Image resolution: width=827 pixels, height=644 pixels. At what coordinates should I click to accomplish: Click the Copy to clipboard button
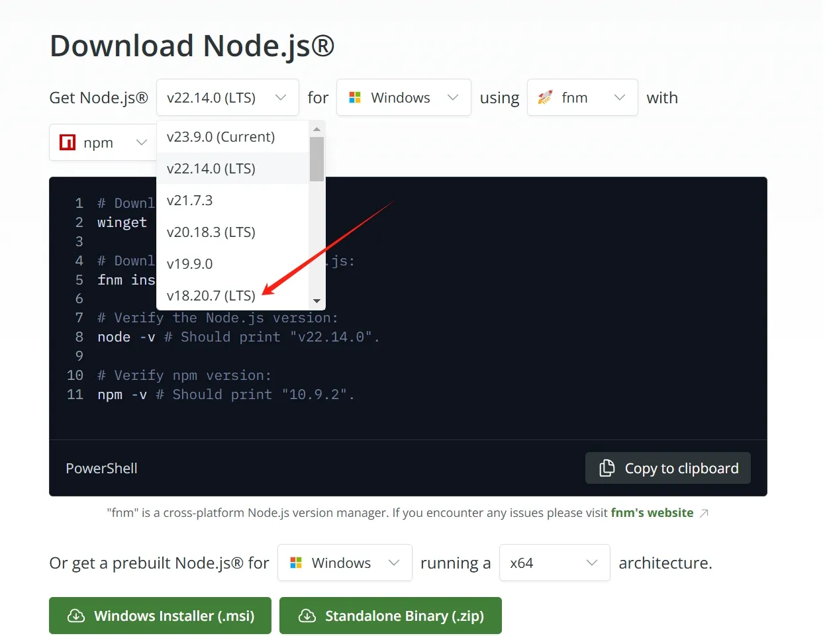668,468
